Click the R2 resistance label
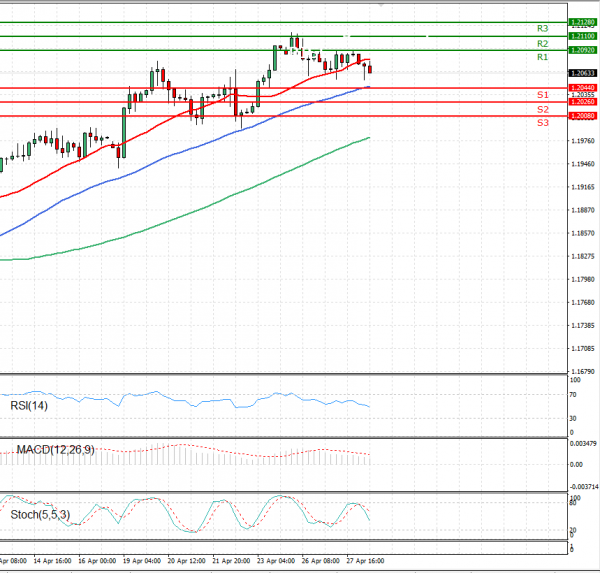Viewport: 600px width, 573px height. pos(542,44)
